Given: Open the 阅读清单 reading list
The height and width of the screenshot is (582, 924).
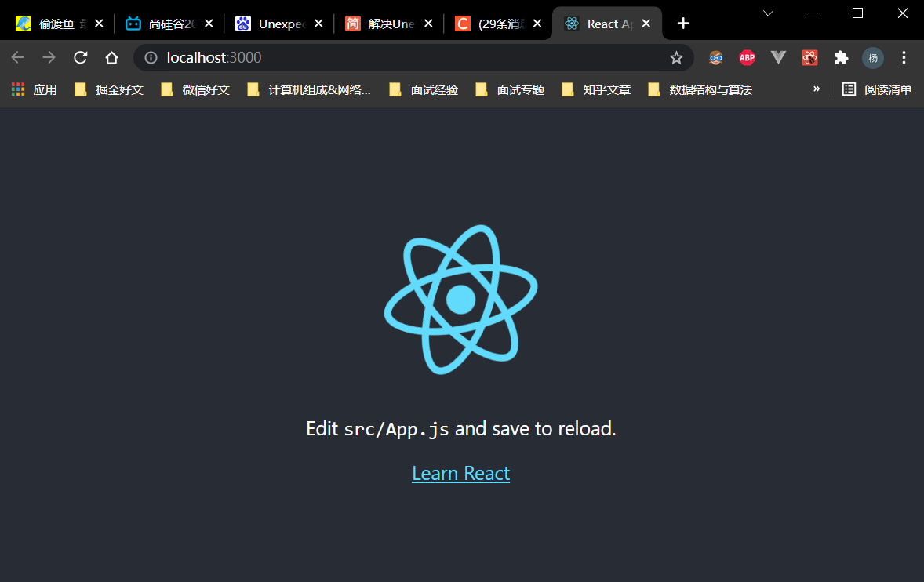Looking at the screenshot, I should 876,89.
